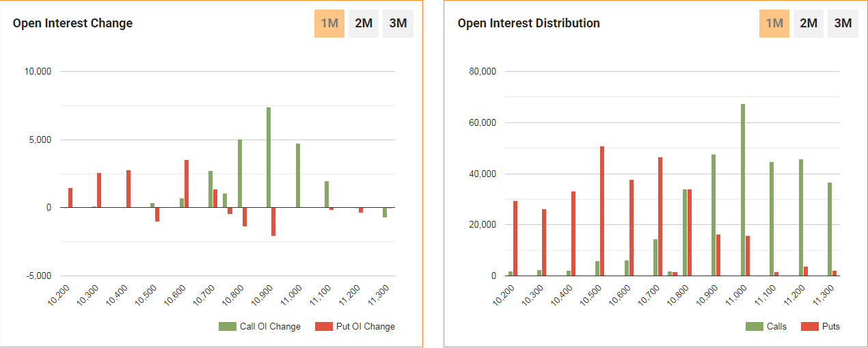Switch Open Interest Distribution chart to 2M
The height and width of the screenshot is (348, 868).
point(809,23)
